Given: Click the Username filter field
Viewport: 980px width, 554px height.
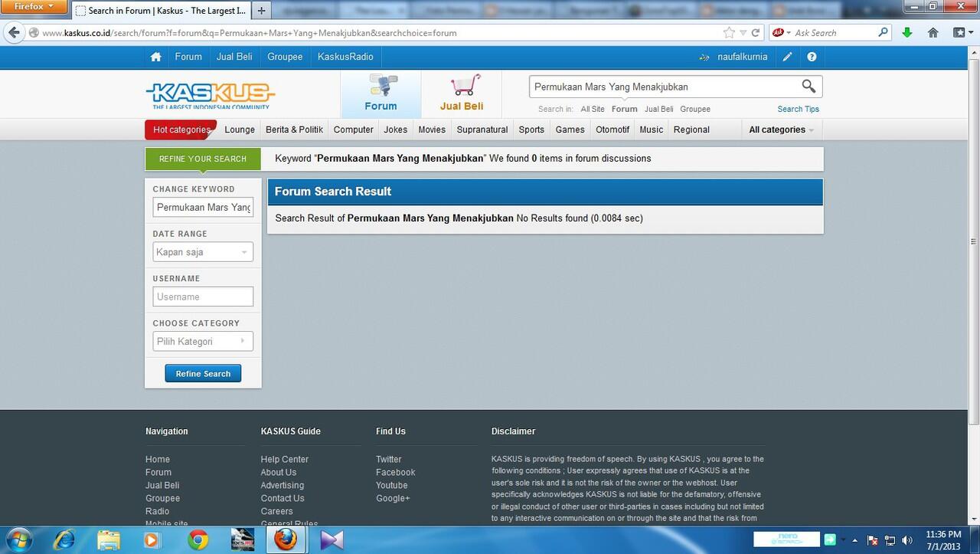Looking at the screenshot, I should (203, 297).
